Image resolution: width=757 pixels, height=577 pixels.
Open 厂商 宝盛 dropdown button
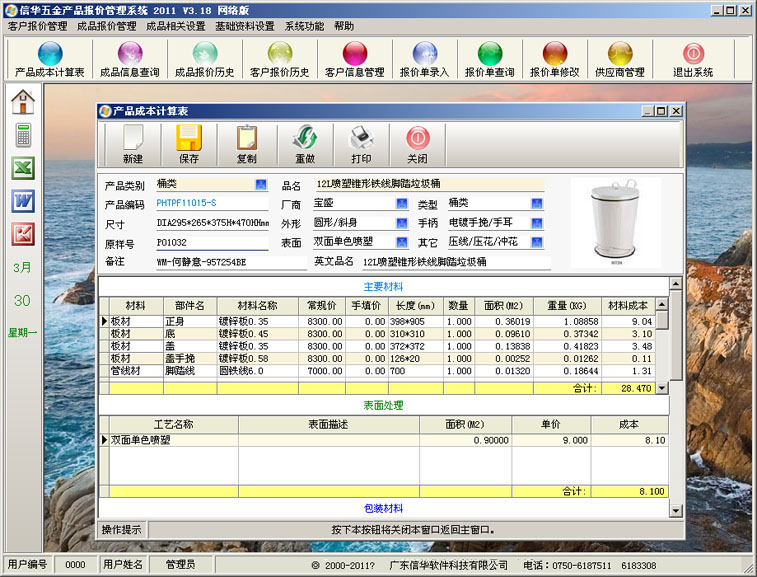point(402,203)
